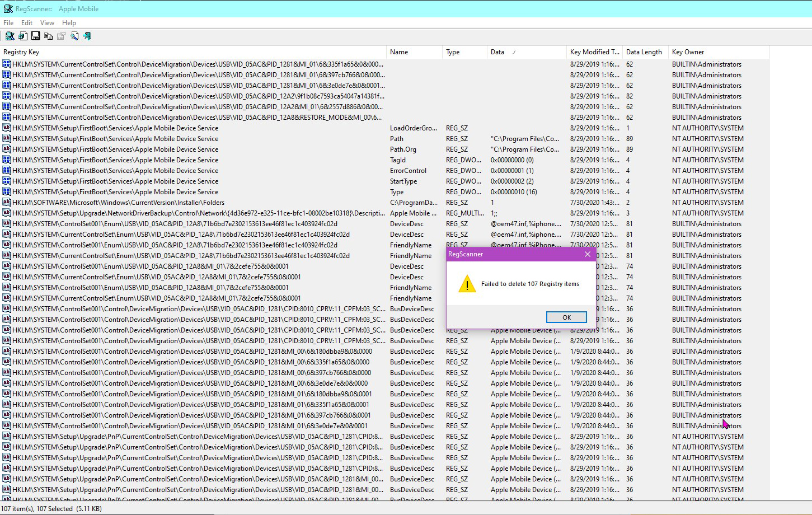This screenshot has width=812, height=515.
Task: Click the '0x00000002 (2)' data cell
Action: pos(512,181)
